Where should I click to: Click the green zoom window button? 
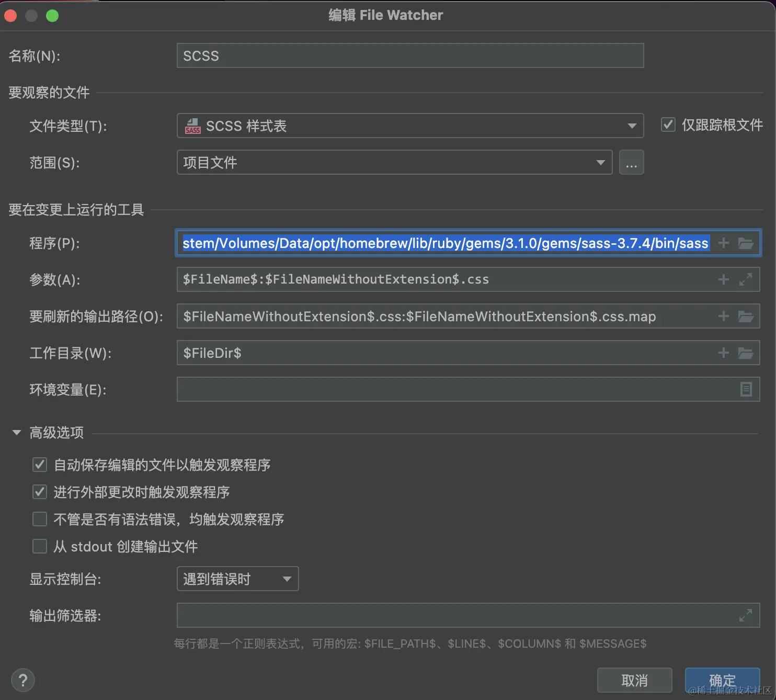pos(52,16)
